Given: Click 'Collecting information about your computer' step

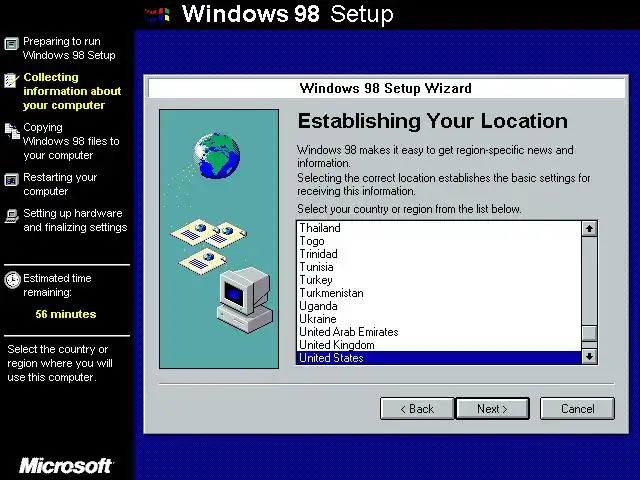Looking at the screenshot, I should tap(72, 91).
